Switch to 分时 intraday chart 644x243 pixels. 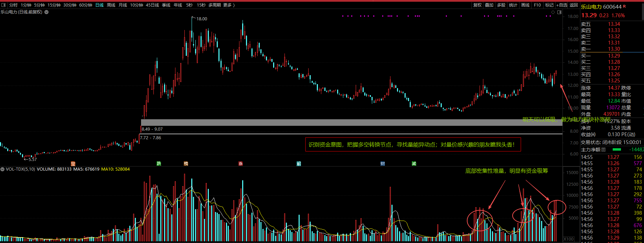[13, 5]
